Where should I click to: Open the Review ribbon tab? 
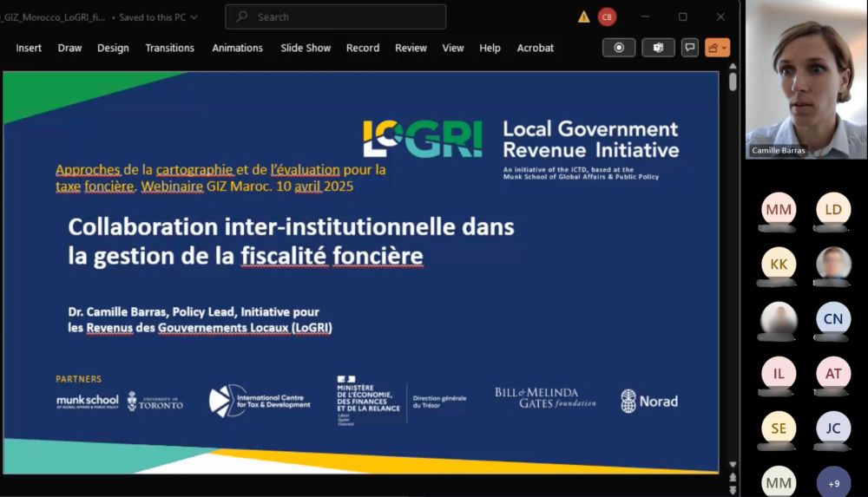click(411, 49)
